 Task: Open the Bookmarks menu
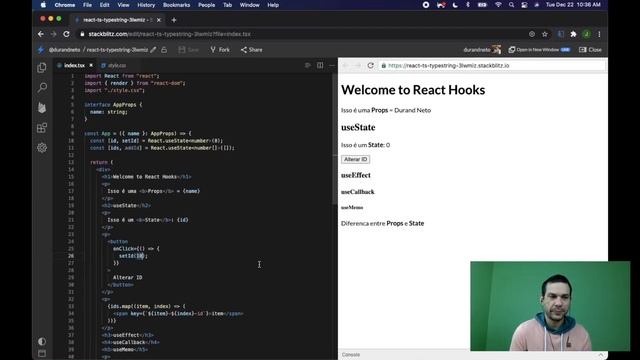click(176, 5)
